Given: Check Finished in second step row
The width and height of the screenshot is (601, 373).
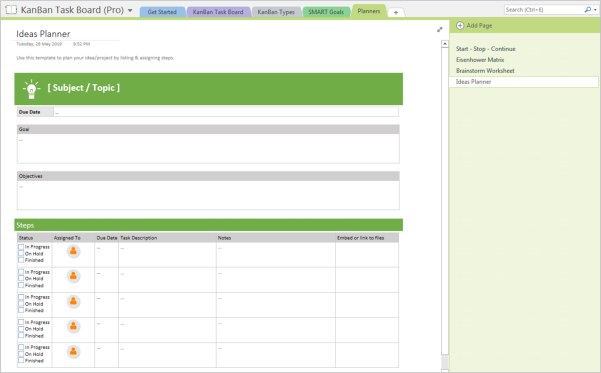Looking at the screenshot, I should (x=21, y=285).
